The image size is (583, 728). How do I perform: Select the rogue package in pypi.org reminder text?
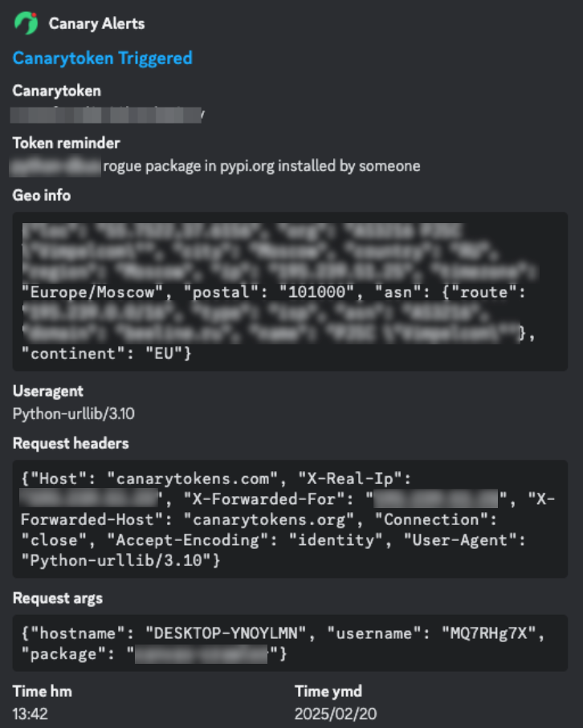[x=261, y=166]
